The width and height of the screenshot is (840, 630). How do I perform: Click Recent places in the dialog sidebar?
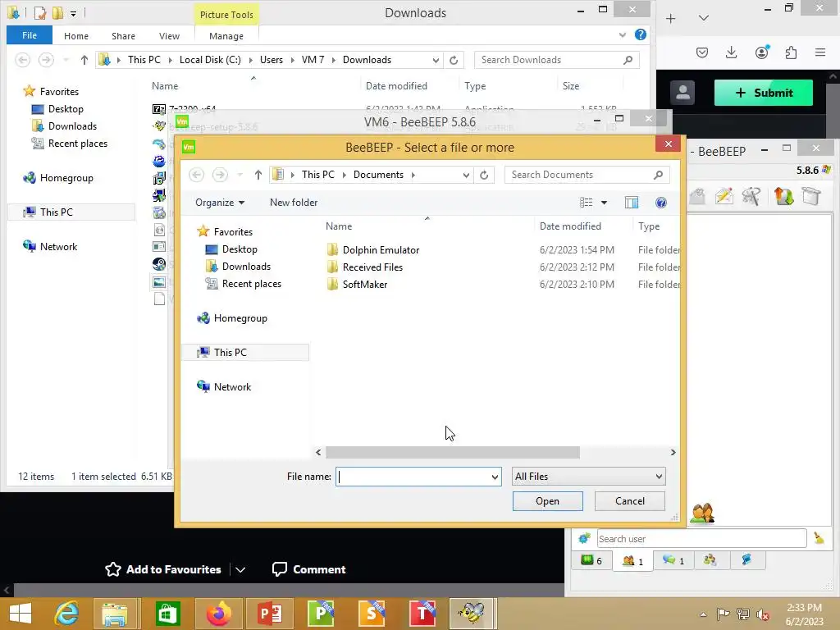252,283
